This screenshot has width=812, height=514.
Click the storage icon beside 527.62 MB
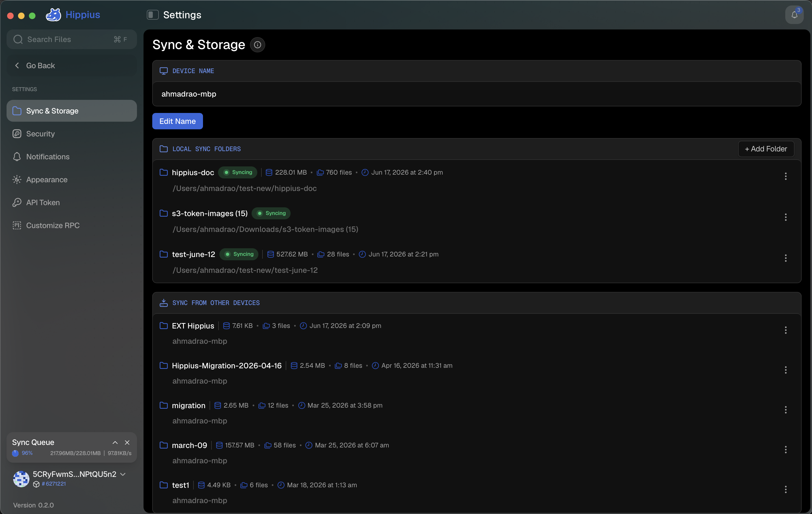pyautogui.click(x=270, y=254)
